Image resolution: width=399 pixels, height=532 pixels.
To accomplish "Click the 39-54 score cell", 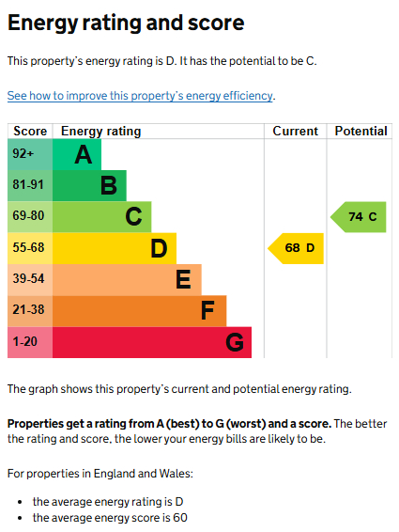I will (30, 279).
